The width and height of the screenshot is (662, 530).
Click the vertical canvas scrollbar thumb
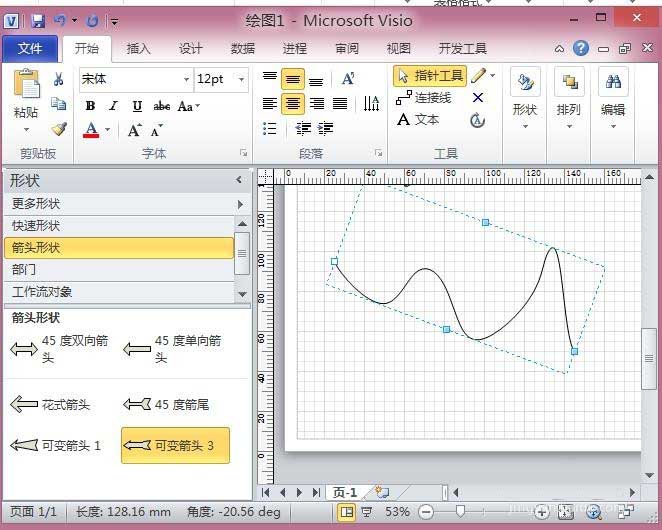(x=649, y=359)
